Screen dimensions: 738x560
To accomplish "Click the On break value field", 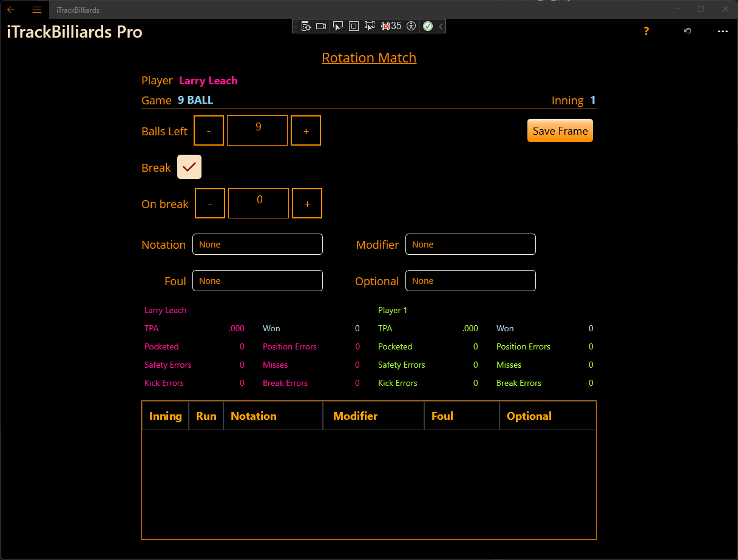I will point(259,203).
